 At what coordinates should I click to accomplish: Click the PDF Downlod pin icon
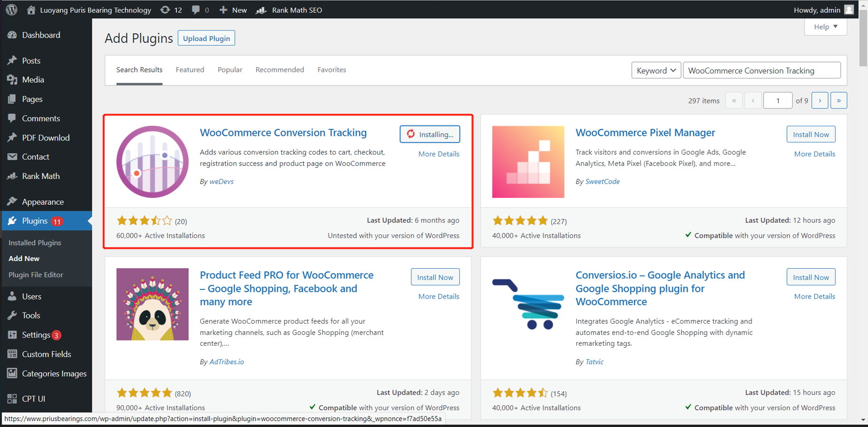pos(12,138)
